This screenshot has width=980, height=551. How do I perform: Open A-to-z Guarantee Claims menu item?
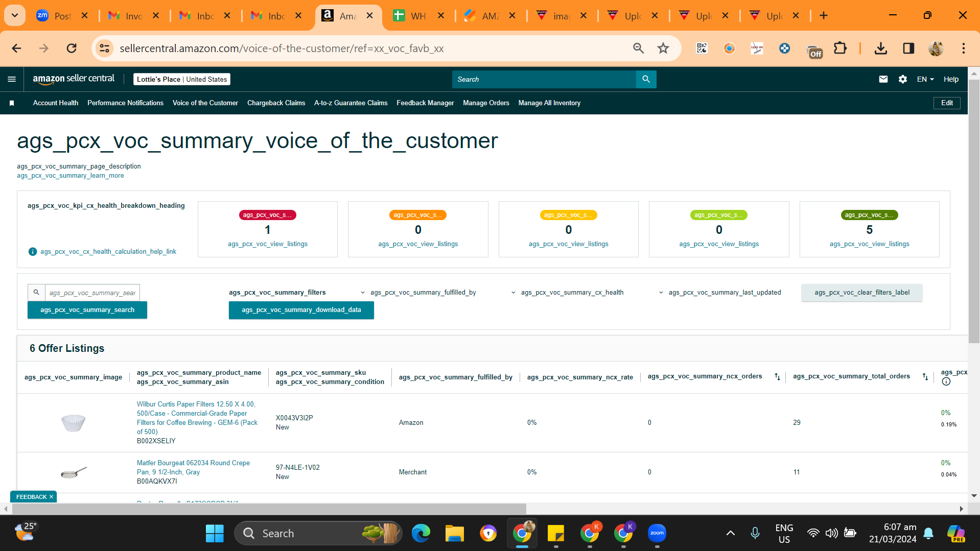coord(351,103)
